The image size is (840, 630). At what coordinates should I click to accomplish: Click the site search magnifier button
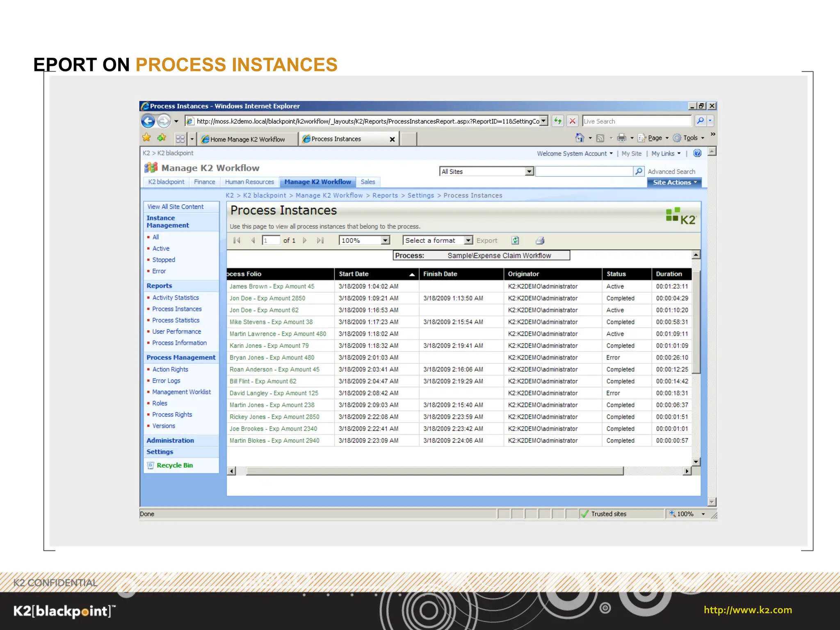[x=639, y=171]
